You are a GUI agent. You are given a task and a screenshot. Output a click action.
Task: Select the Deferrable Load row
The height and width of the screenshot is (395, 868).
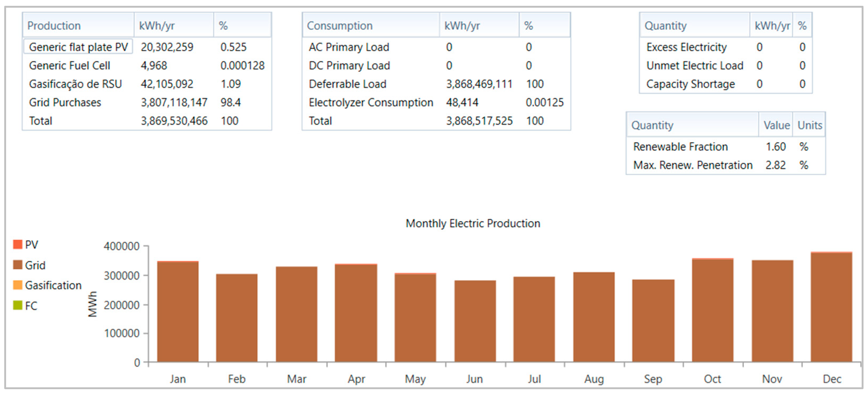point(347,84)
